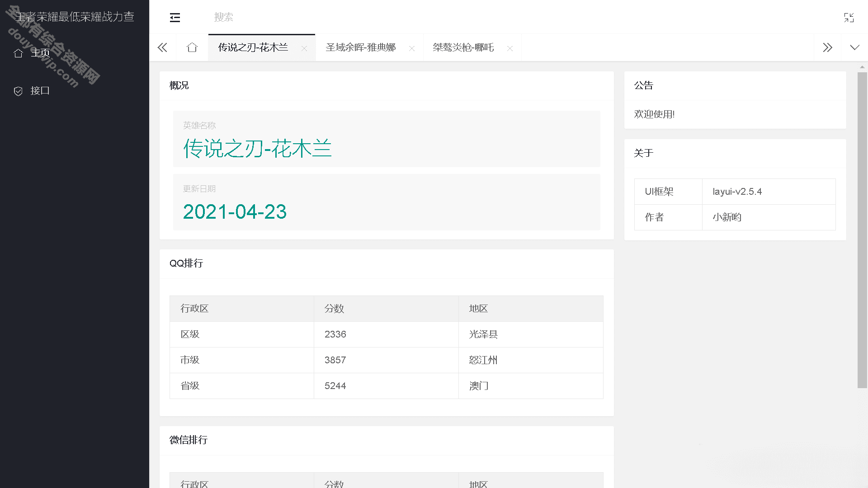The width and height of the screenshot is (868, 488).
Task: Click the region 光泽县
Action: tap(483, 334)
